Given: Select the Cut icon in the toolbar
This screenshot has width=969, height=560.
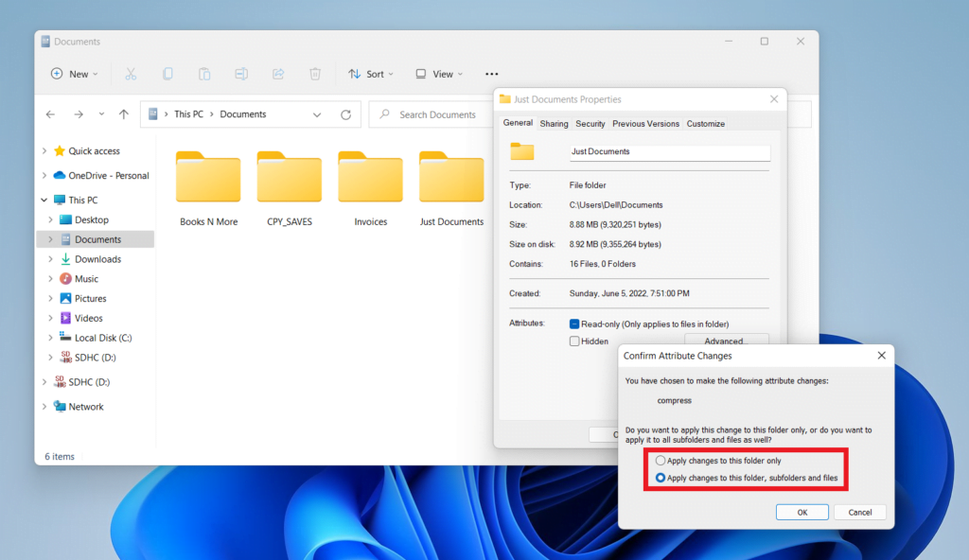Looking at the screenshot, I should click(132, 74).
